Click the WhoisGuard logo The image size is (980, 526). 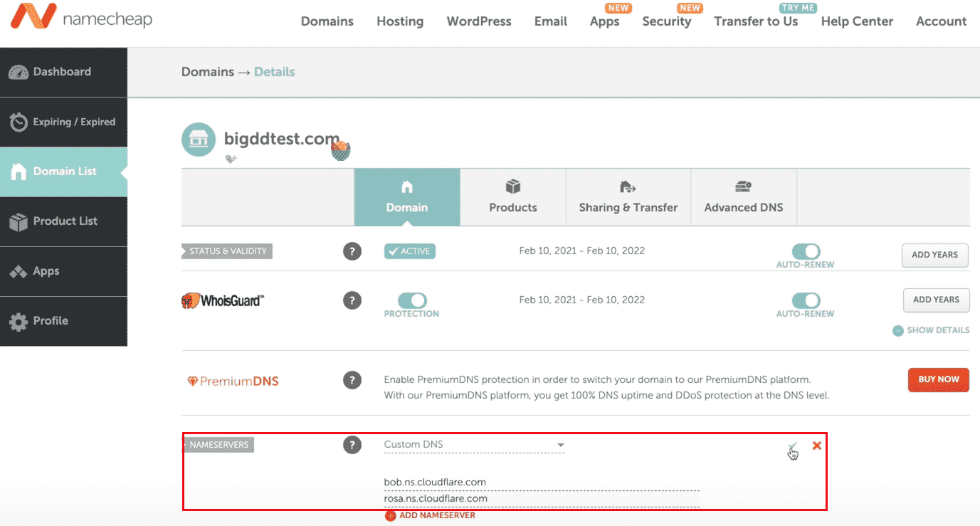223,300
